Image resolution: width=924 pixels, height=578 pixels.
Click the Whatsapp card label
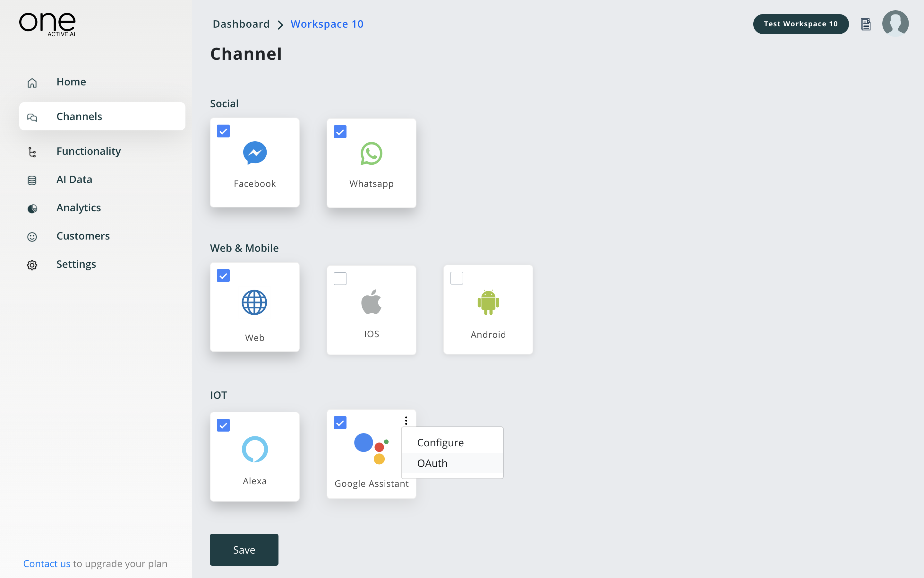tap(371, 184)
